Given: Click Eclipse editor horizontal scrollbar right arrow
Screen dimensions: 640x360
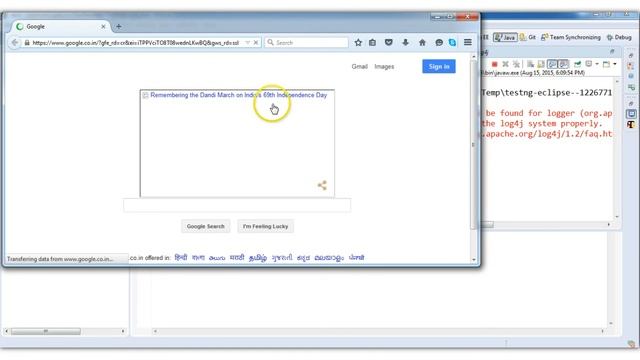Looking at the screenshot, I should (602, 331).
